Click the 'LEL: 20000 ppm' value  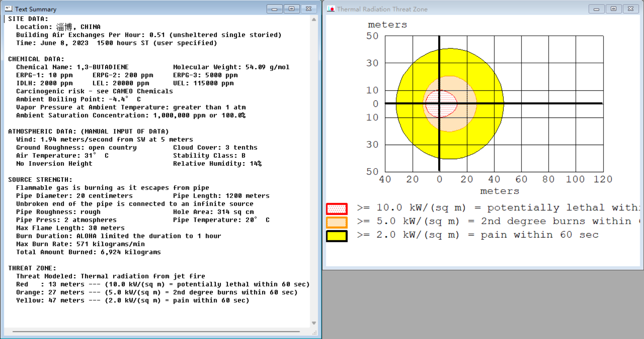click(121, 83)
